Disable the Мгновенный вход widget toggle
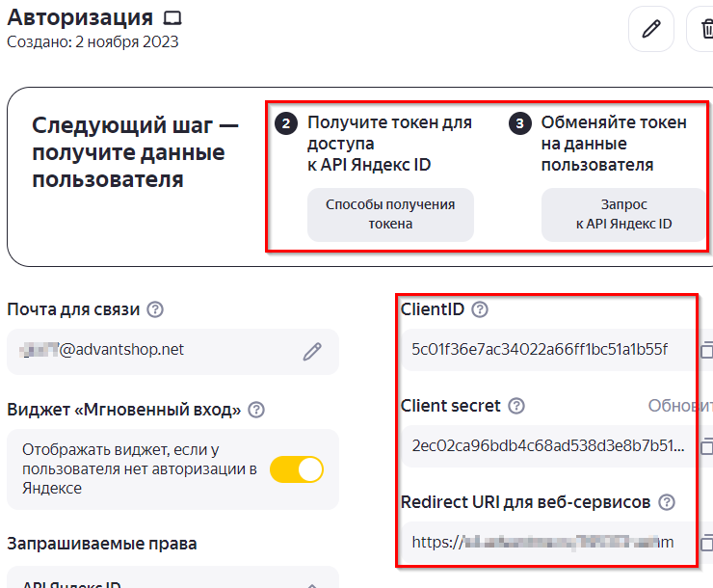The height and width of the screenshot is (588, 713). click(296, 469)
